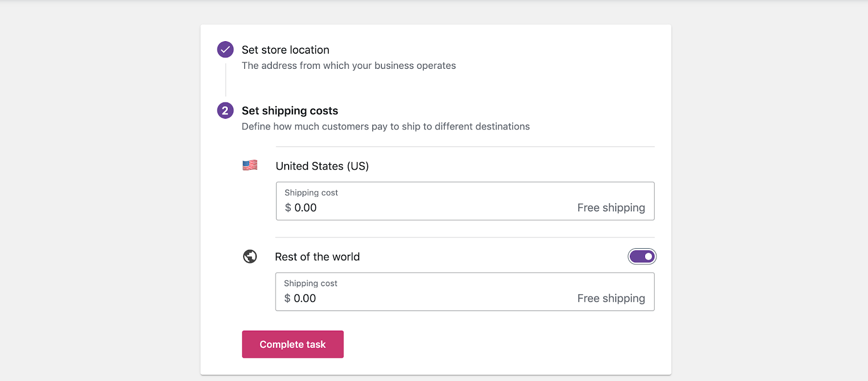Click the completed checkmark icon for store location
Screen dimensions: 868x381
pos(225,49)
